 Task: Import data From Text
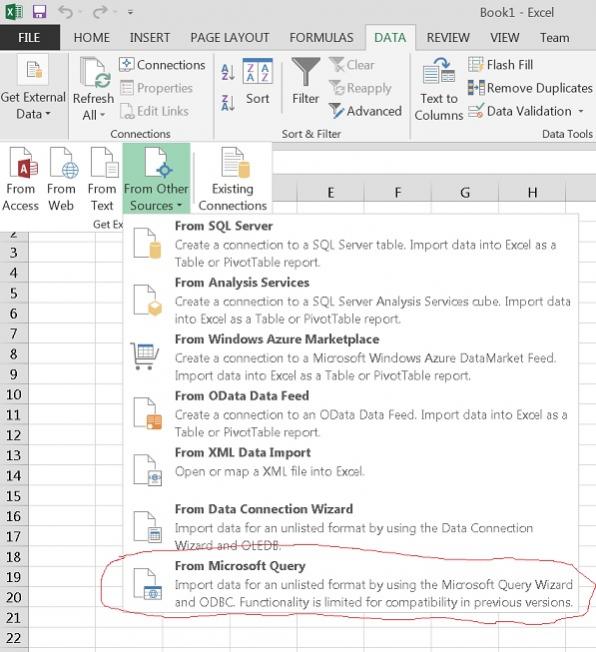pyautogui.click(x=102, y=179)
